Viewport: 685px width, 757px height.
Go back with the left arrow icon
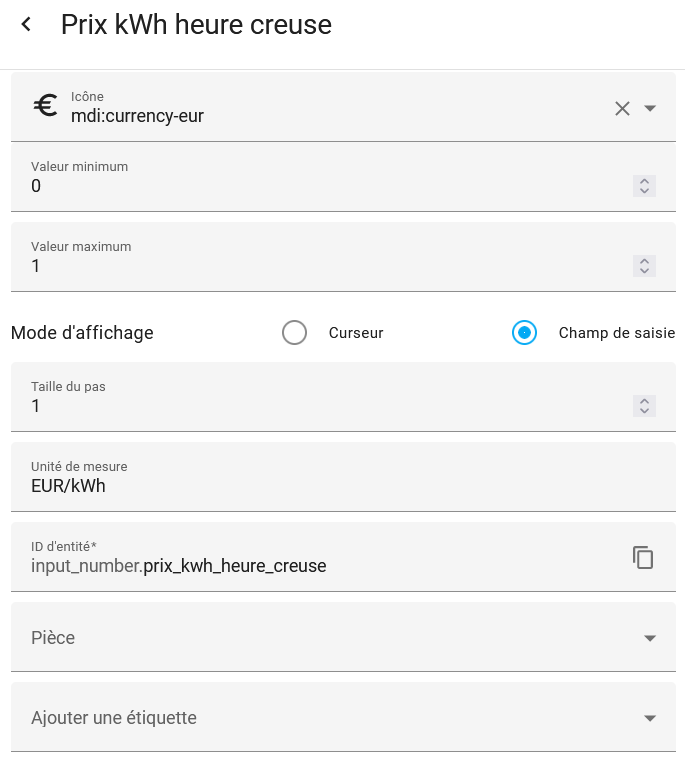(26, 25)
